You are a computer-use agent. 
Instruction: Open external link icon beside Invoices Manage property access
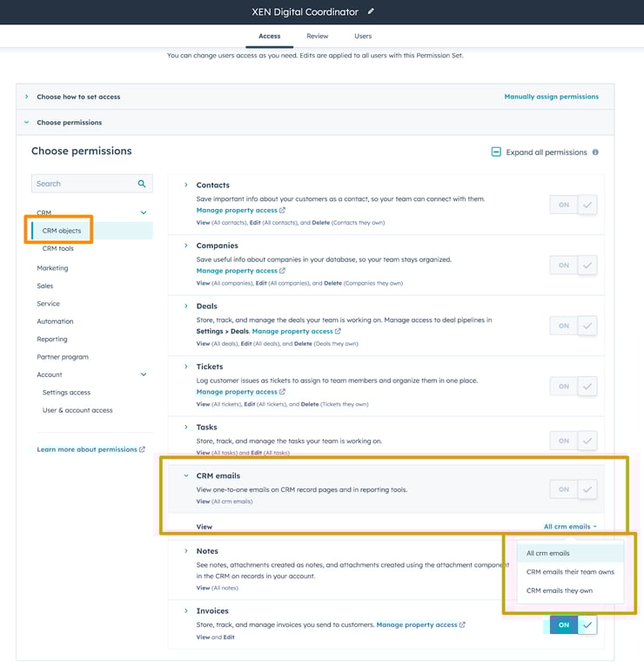point(462,625)
